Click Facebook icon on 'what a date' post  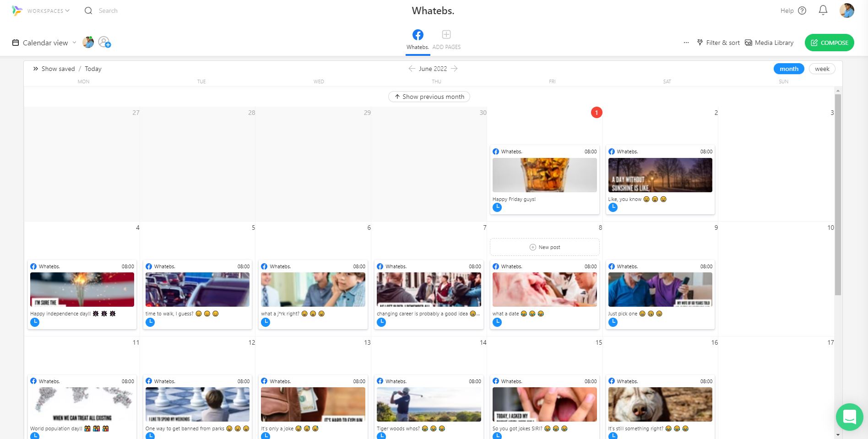pyautogui.click(x=496, y=266)
